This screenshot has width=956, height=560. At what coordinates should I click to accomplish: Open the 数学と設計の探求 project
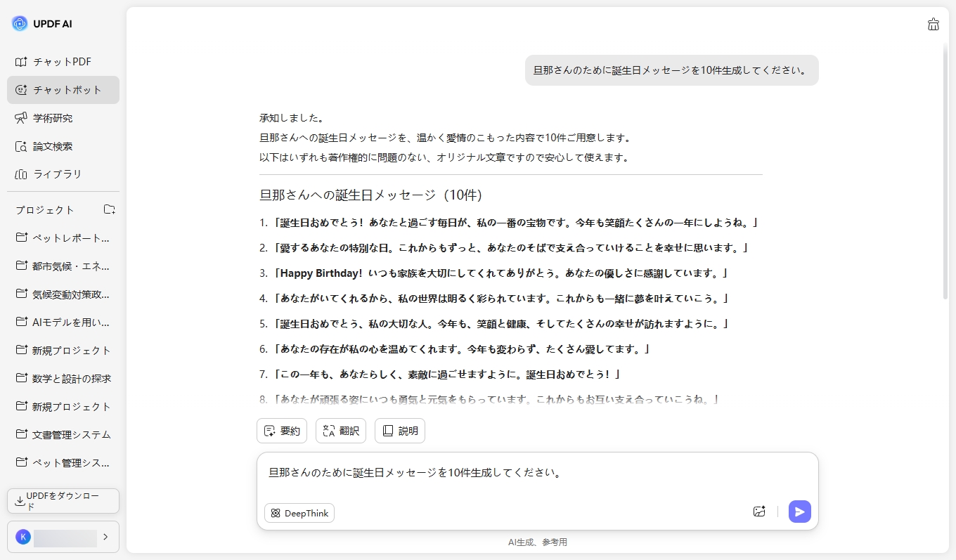point(63,378)
